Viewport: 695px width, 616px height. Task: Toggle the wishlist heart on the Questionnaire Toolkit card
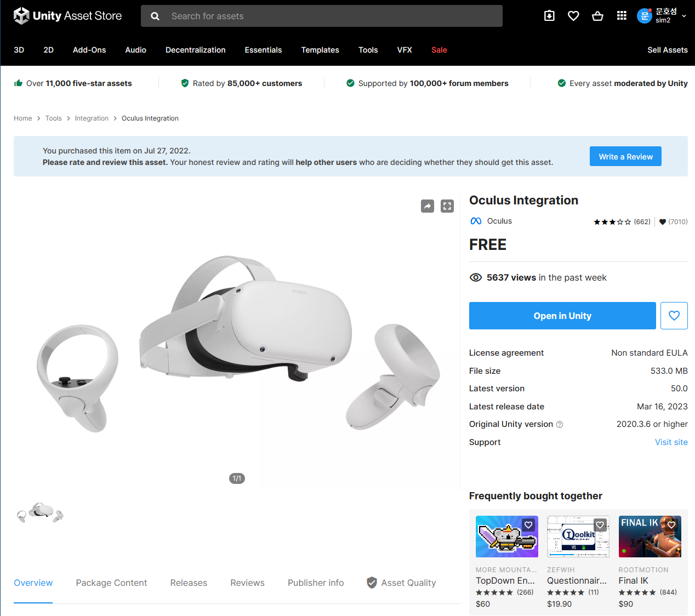pyautogui.click(x=600, y=525)
